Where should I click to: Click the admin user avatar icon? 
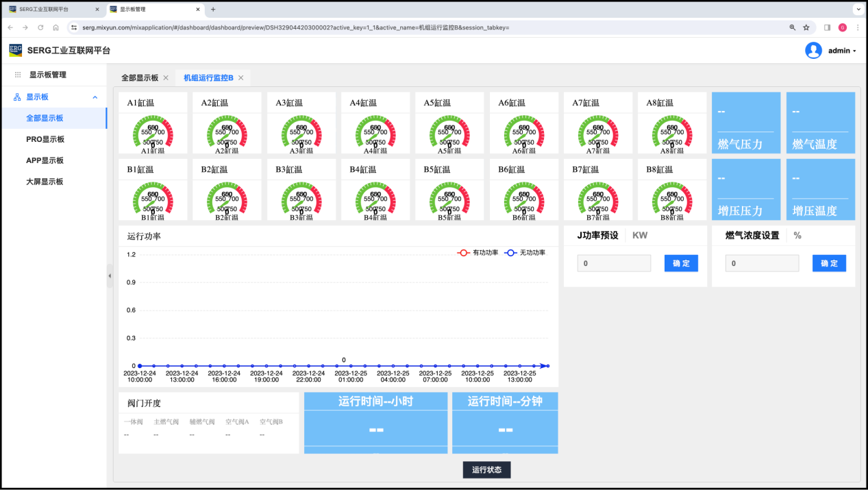point(813,51)
